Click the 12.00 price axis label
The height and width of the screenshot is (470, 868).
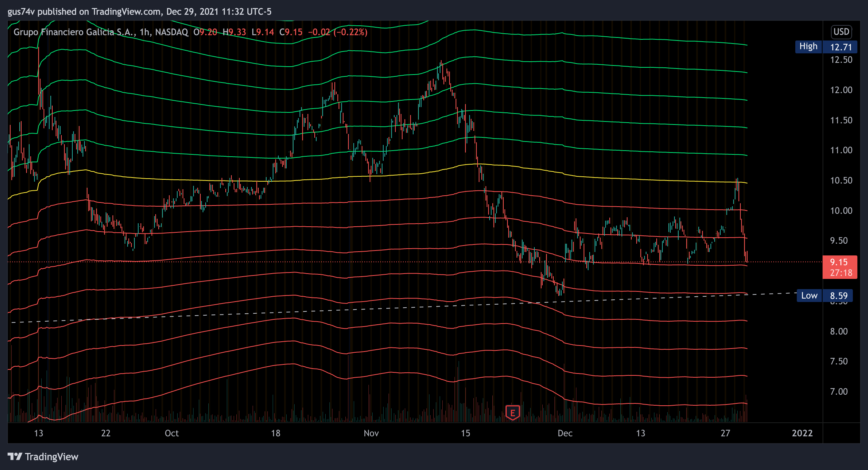point(841,90)
